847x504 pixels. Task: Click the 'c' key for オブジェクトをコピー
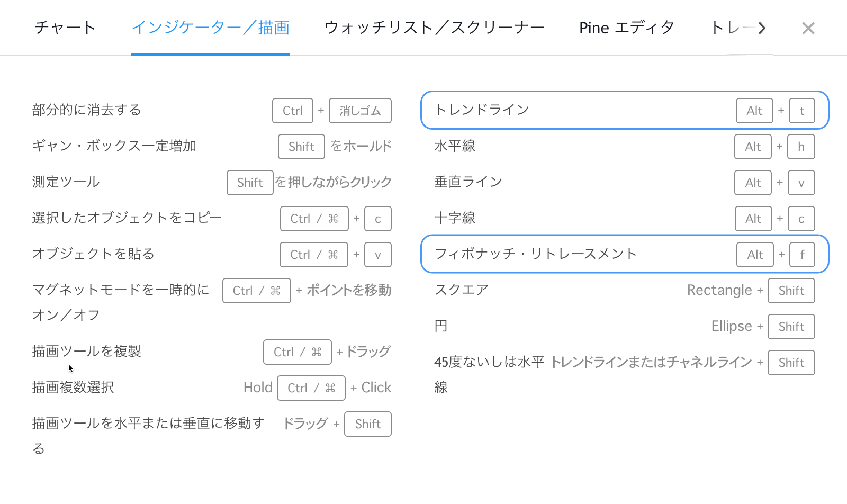pos(377,219)
